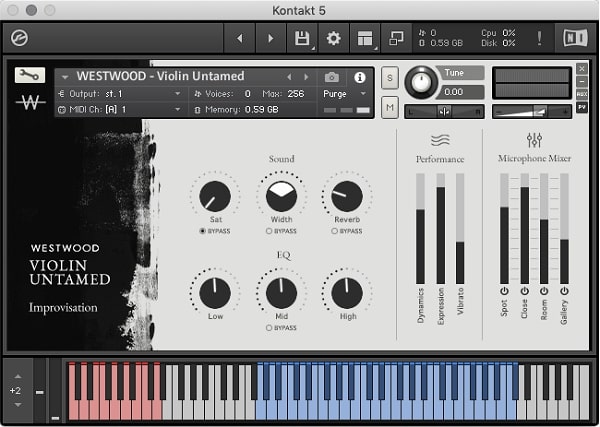Toggle Width bypass radio button
Screen dimensions: 600x427
click(x=269, y=231)
